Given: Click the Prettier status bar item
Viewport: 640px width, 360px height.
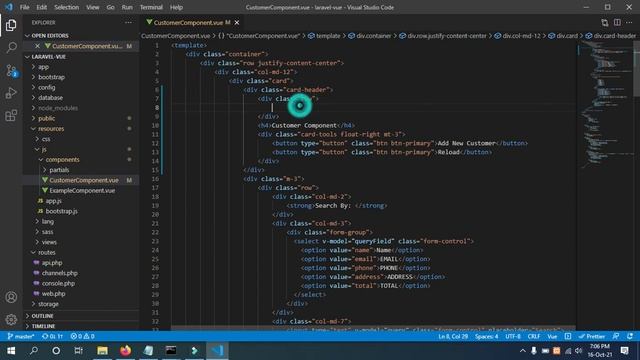Looking at the screenshot, I should point(592,336).
